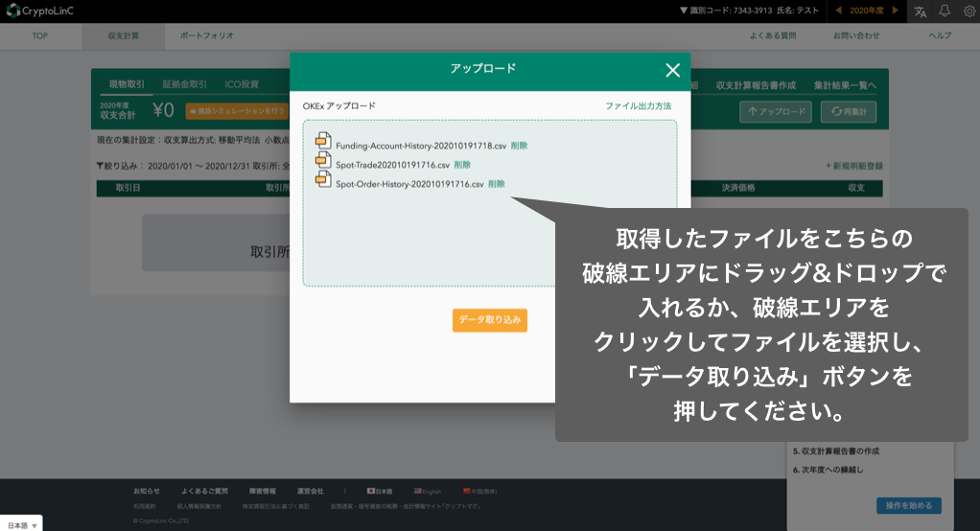Open よくある質問 in the top menu
The image size is (980, 531).
pyautogui.click(x=773, y=36)
